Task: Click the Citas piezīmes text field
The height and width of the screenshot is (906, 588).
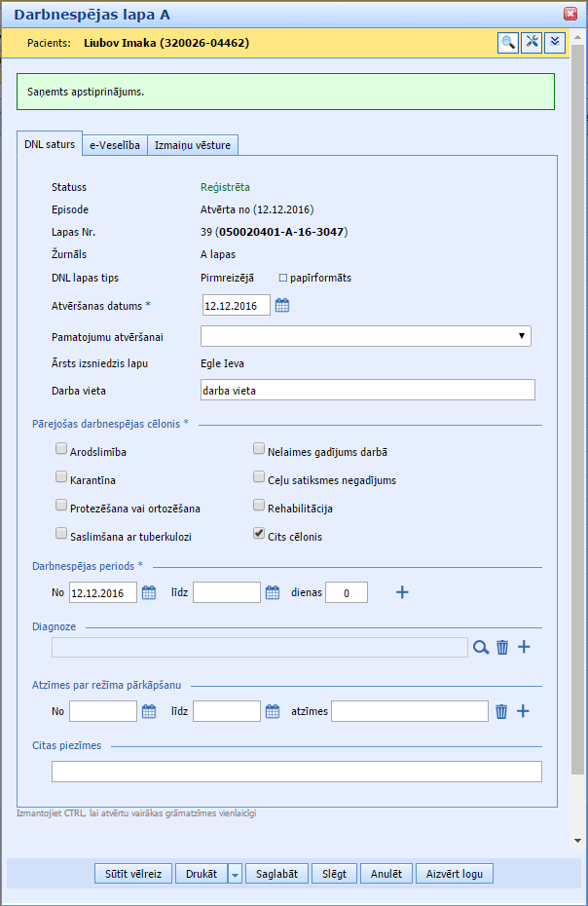Action: [296, 772]
